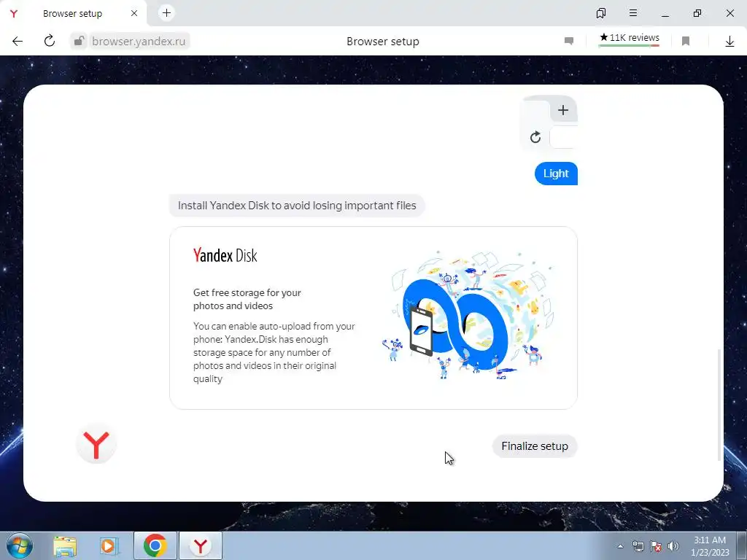The width and height of the screenshot is (747, 560).
Task: Click the large Yandex Y logo
Action: pyautogui.click(x=96, y=444)
